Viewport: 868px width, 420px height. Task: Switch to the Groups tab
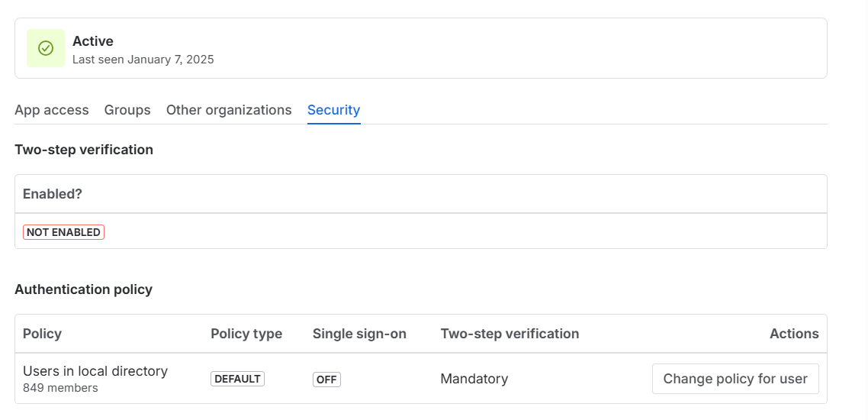[x=127, y=110]
